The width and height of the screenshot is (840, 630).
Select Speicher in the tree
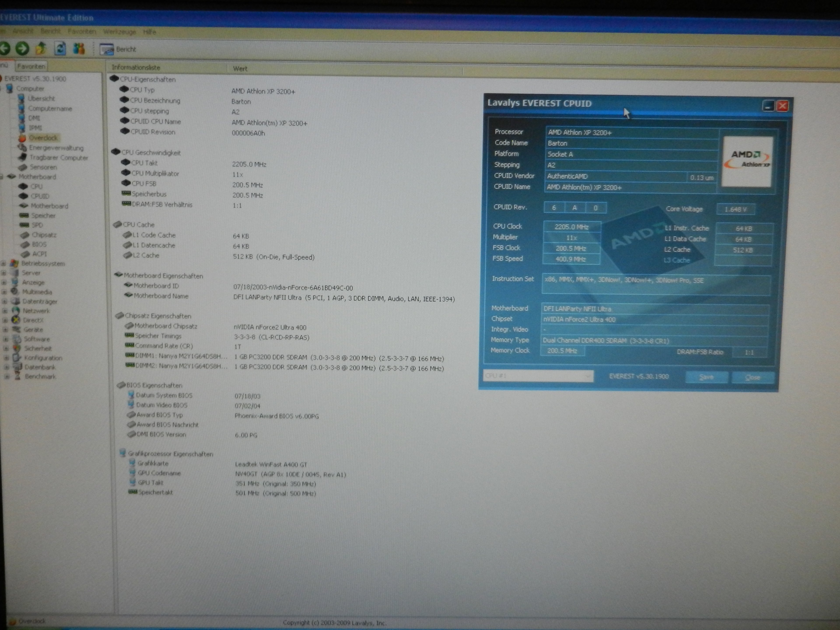point(43,215)
